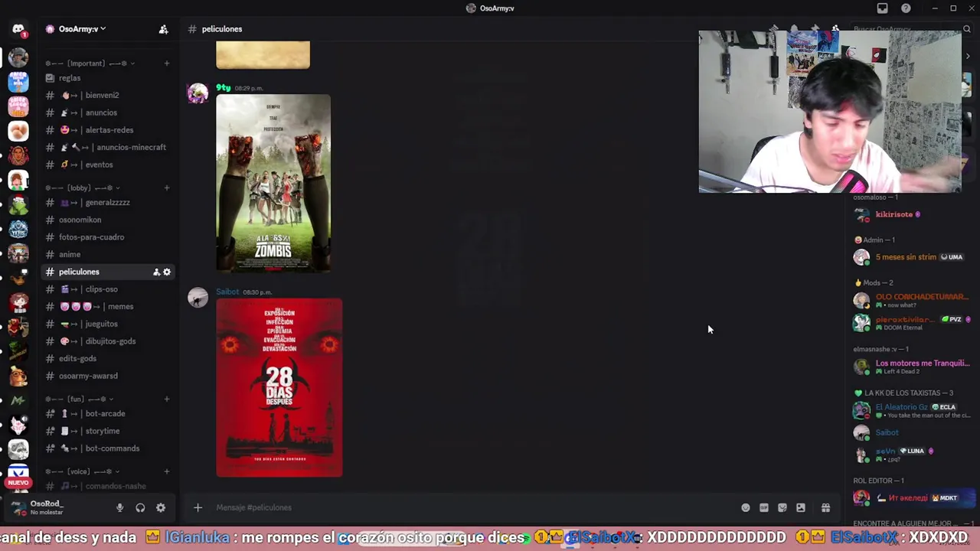Viewport: 980px width, 551px height.
Task: Add channel to [fun] category plus icon
Action: pyautogui.click(x=167, y=399)
